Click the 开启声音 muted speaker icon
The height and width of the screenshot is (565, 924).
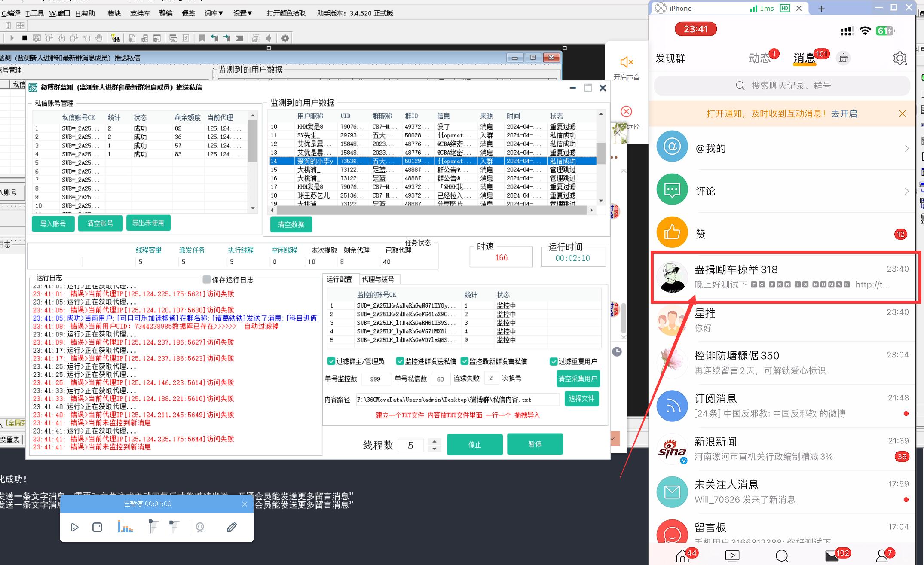[x=626, y=63]
